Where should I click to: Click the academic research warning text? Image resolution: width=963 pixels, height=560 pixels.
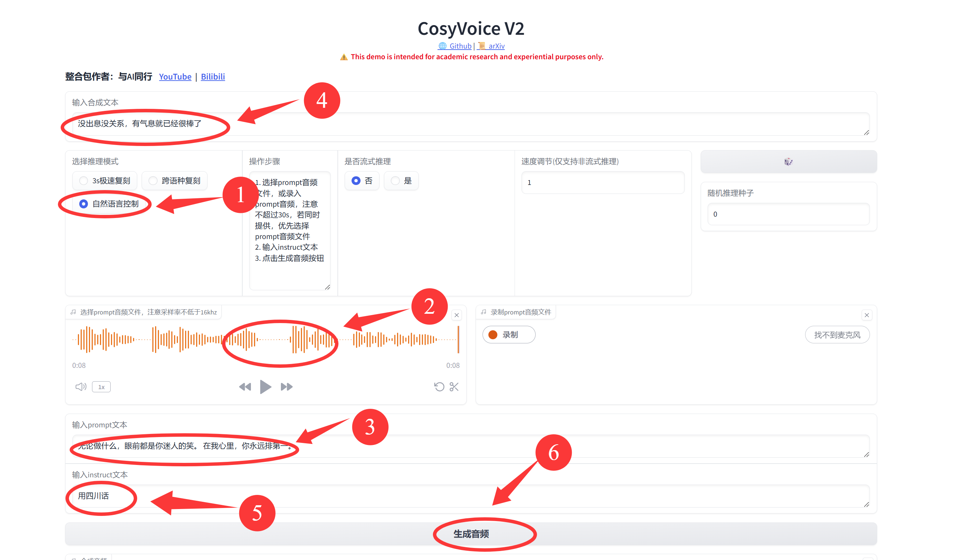[471, 57]
